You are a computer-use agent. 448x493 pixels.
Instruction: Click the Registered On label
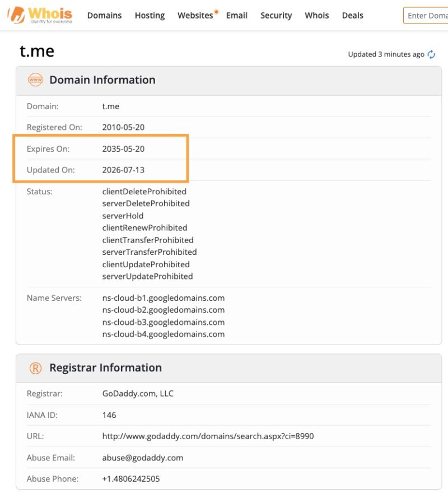pos(54,127)
